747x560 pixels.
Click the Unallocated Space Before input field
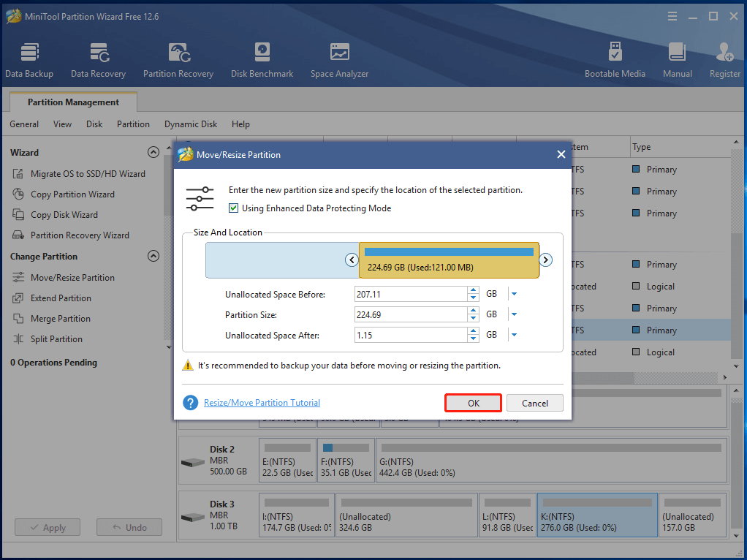click(x=411, y=294)
